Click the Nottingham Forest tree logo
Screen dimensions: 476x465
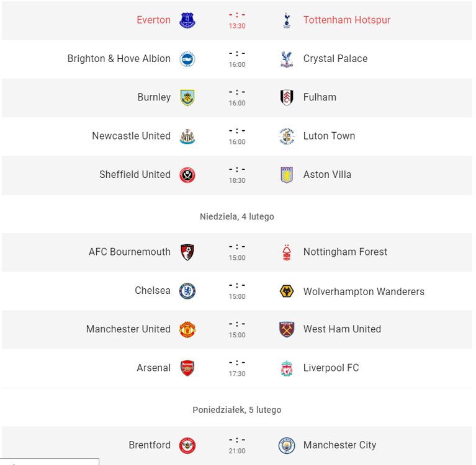click(x=287, y=252)
